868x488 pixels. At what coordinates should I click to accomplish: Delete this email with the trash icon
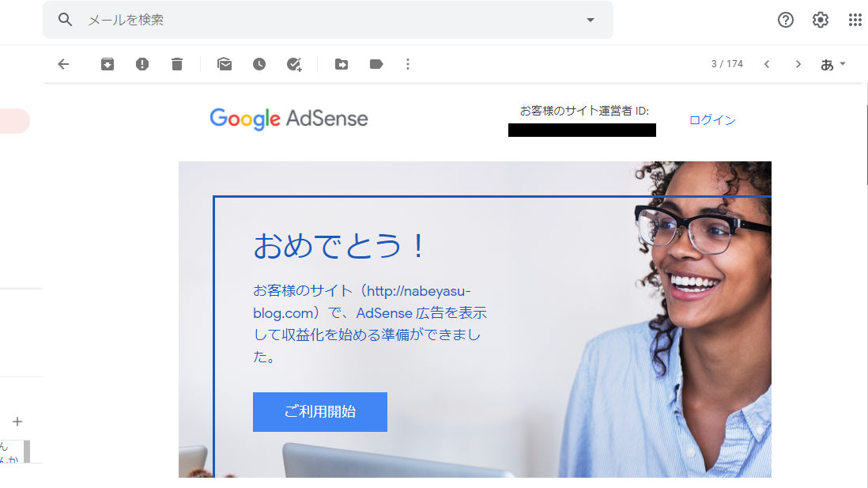tap(177, 64)
